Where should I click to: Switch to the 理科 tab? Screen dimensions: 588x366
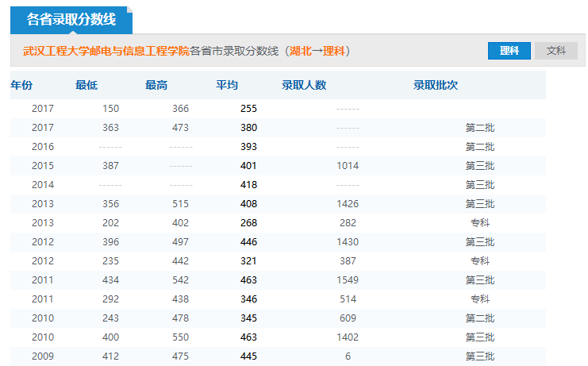click(x=509, y=51)
